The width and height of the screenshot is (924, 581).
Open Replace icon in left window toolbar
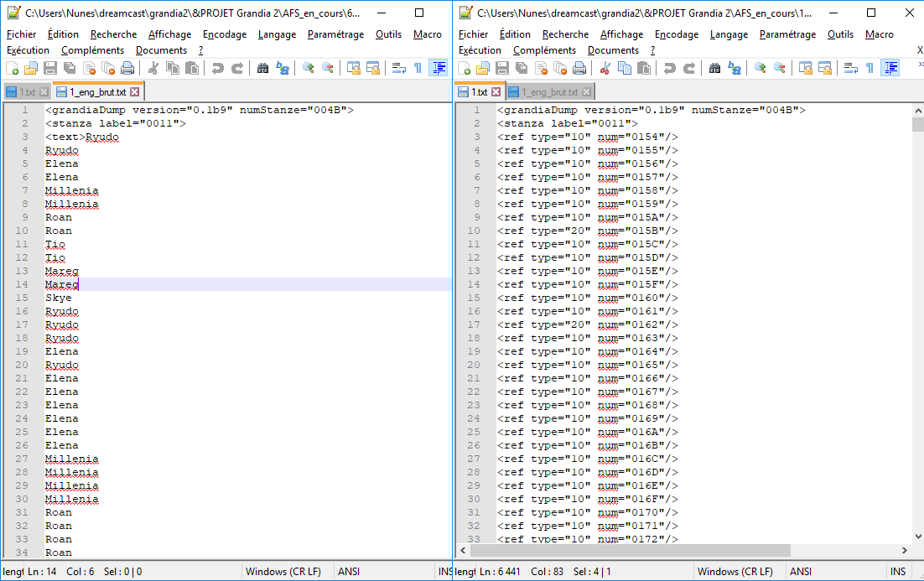click(x=283, y=69)
